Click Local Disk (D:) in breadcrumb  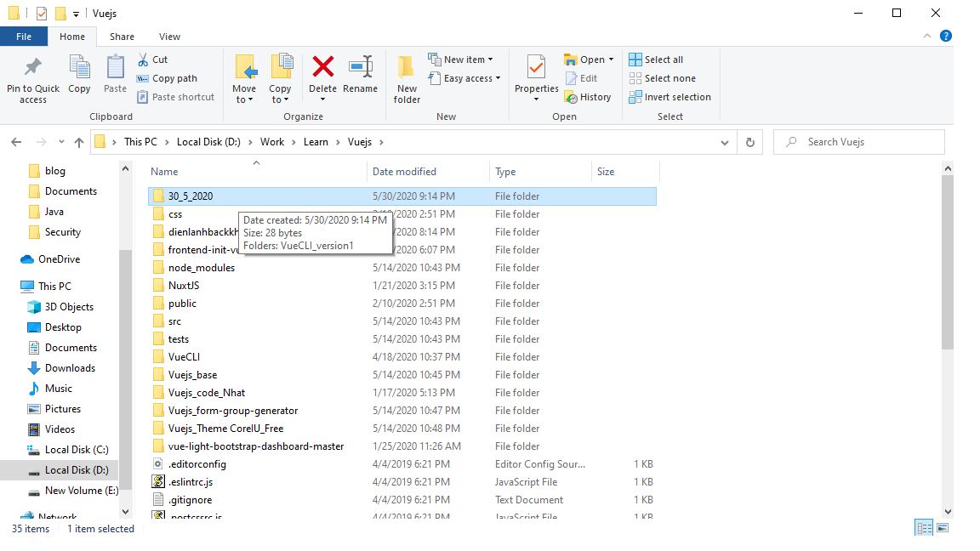(x=208, y=142)
